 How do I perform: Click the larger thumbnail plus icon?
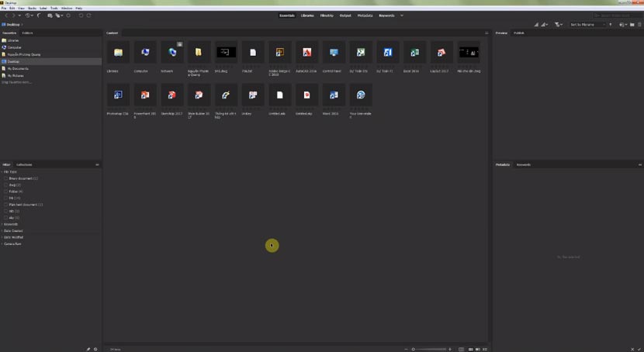(450, 349)
